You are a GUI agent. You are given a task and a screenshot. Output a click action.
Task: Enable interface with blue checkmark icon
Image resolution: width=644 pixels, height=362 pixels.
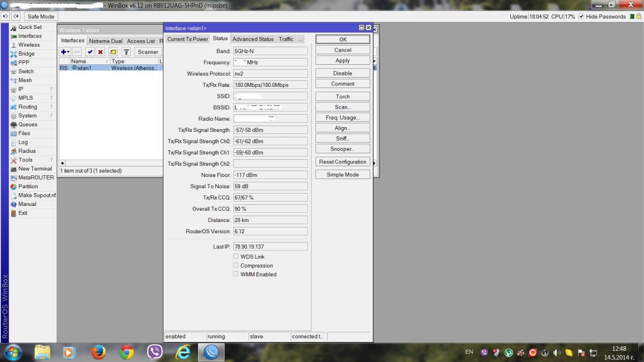point(90,52)
